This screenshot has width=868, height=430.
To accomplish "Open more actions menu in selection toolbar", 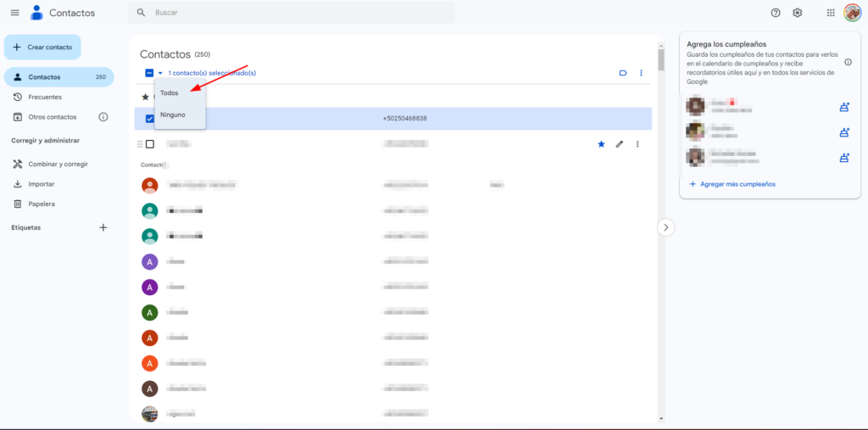I will click(641, 73).
